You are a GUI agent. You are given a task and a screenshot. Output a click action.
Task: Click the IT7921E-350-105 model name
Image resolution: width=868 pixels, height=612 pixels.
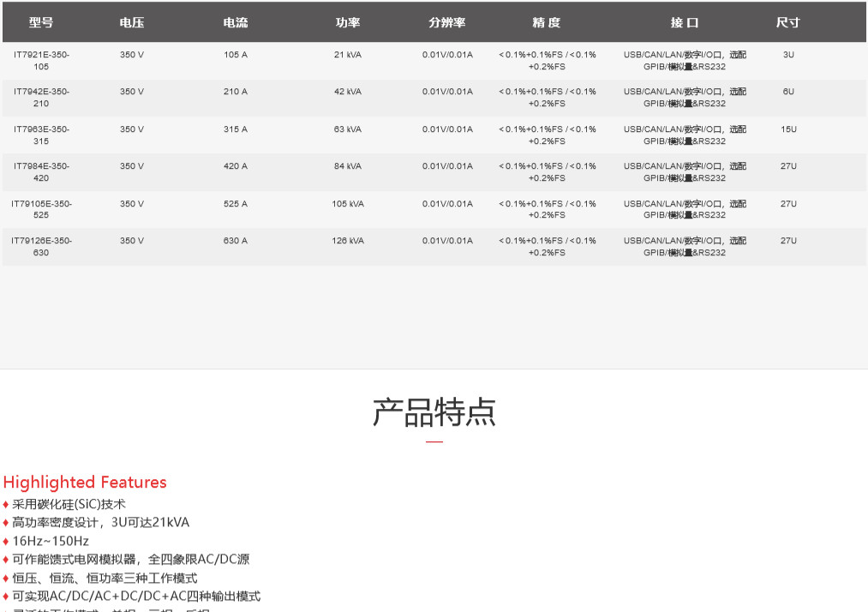(x=41, y=60)
